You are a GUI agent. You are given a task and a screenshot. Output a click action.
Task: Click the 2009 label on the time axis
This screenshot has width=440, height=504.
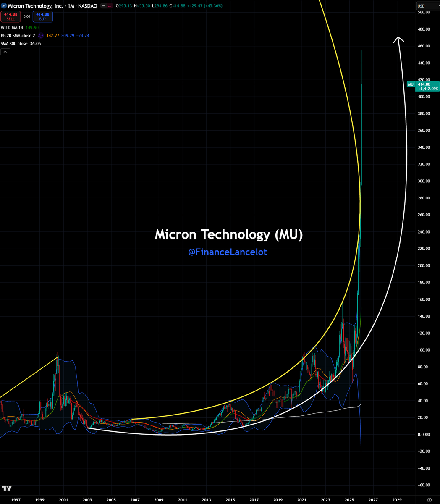159,500
